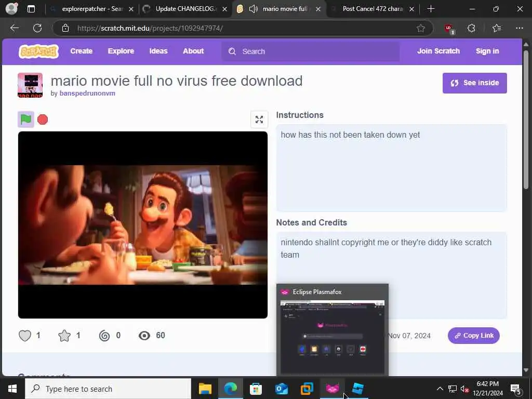Open the blue Roblox Studio taskbar icon

click(357, 389)
